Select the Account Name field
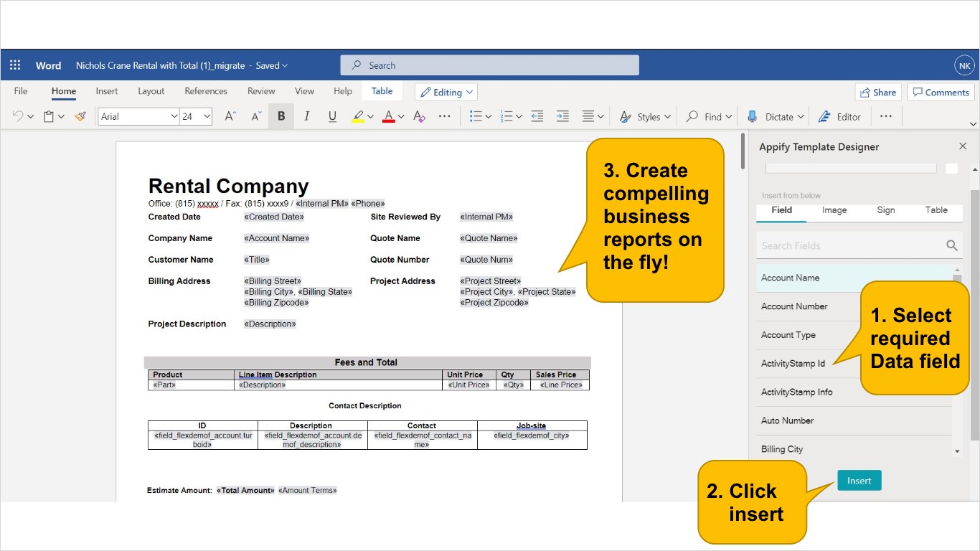The width and height of the screenshot is (980, 551). tap(854, 278)
